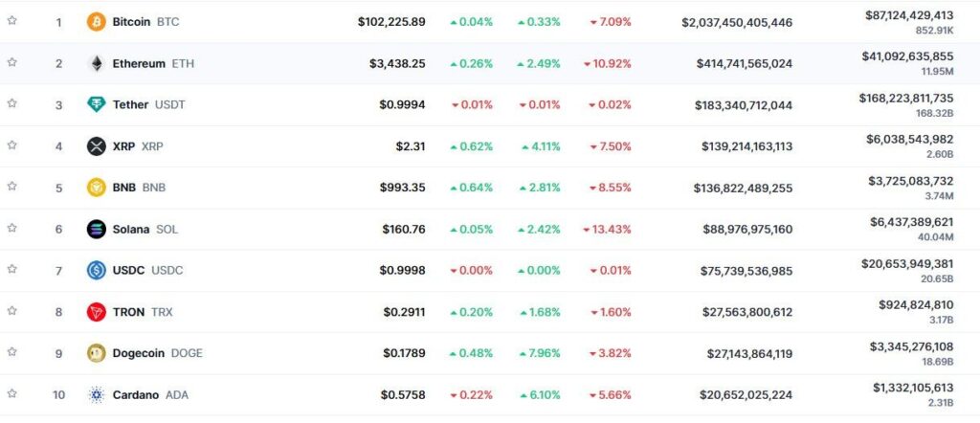980x423 pixels.
Task: Click Bitcoin market cap value
Action: (x=737, y=22)
